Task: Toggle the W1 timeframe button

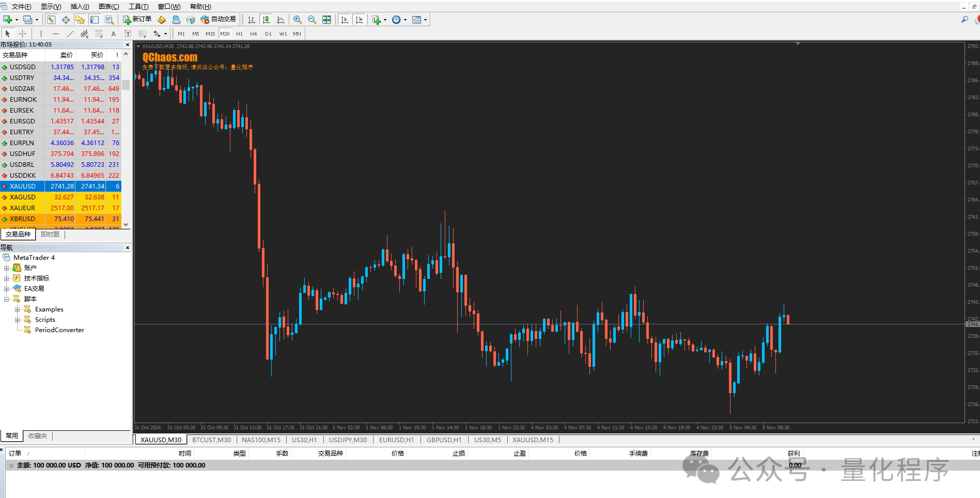Action: pyautogui.click(x=283, y=34)
